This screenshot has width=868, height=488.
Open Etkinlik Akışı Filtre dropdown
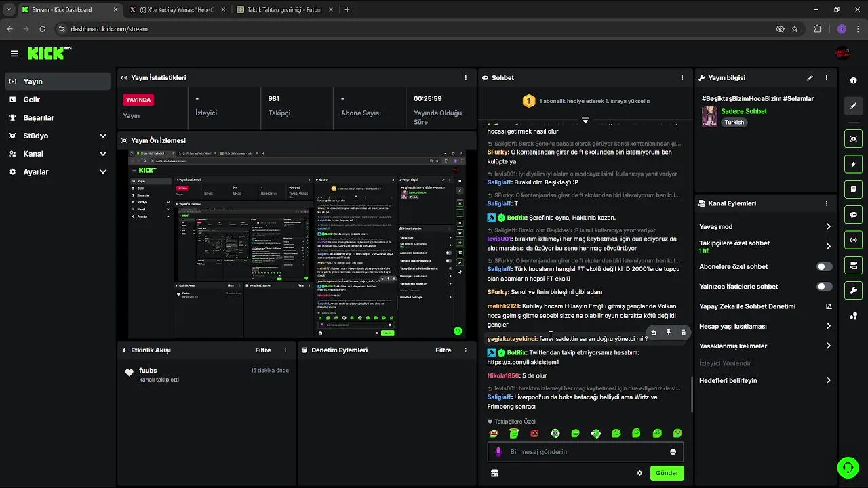[263, 350]
